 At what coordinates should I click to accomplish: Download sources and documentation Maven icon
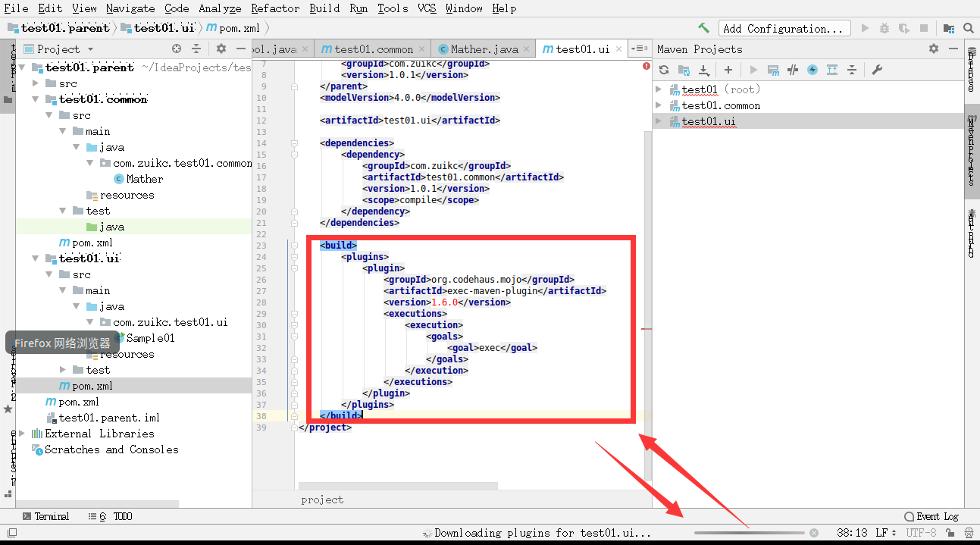703,70
